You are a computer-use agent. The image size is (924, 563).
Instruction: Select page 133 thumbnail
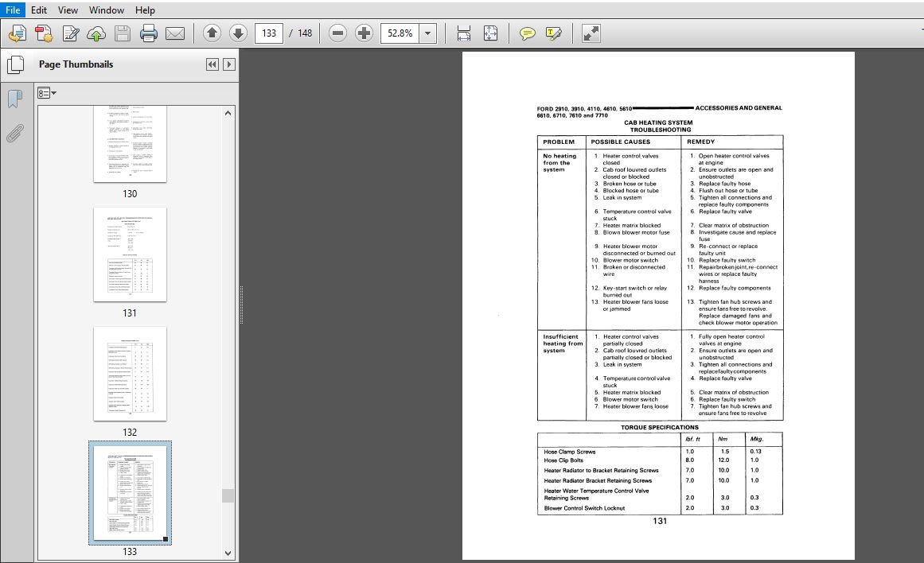point(130,493)
